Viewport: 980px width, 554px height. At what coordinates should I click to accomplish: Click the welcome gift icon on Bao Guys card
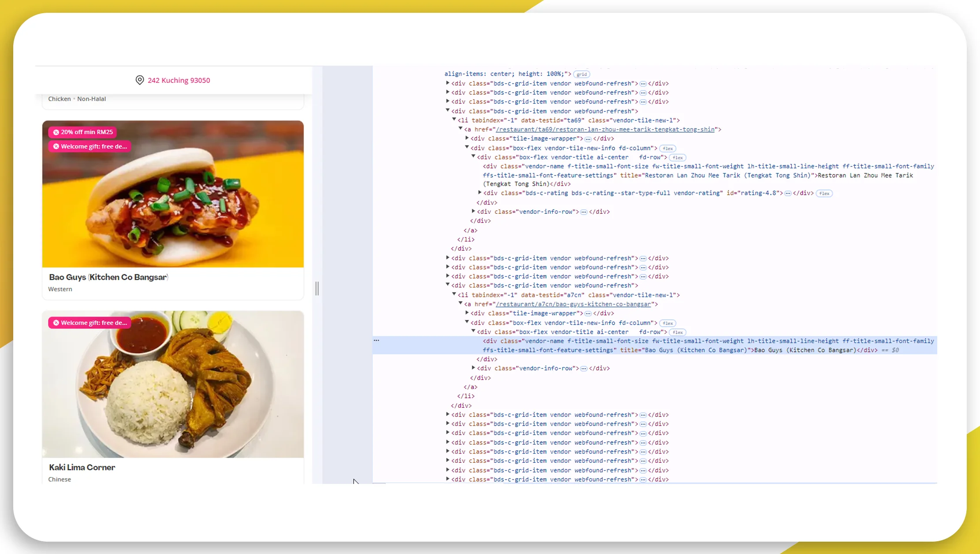(x=56, y=146)
